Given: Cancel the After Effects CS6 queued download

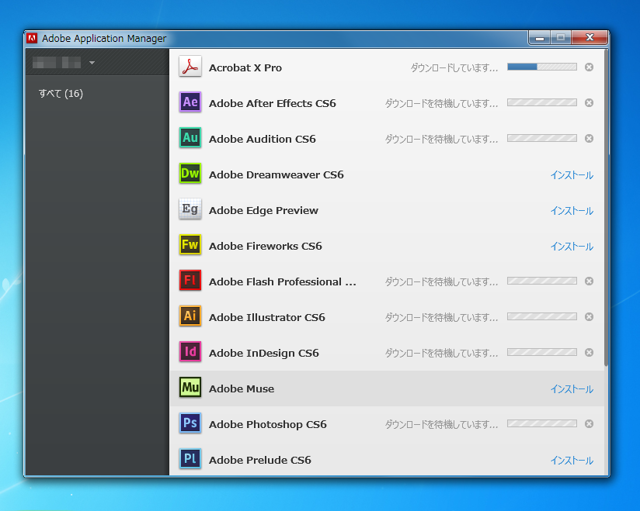Looking at the screenshot, I should [589, 102].
